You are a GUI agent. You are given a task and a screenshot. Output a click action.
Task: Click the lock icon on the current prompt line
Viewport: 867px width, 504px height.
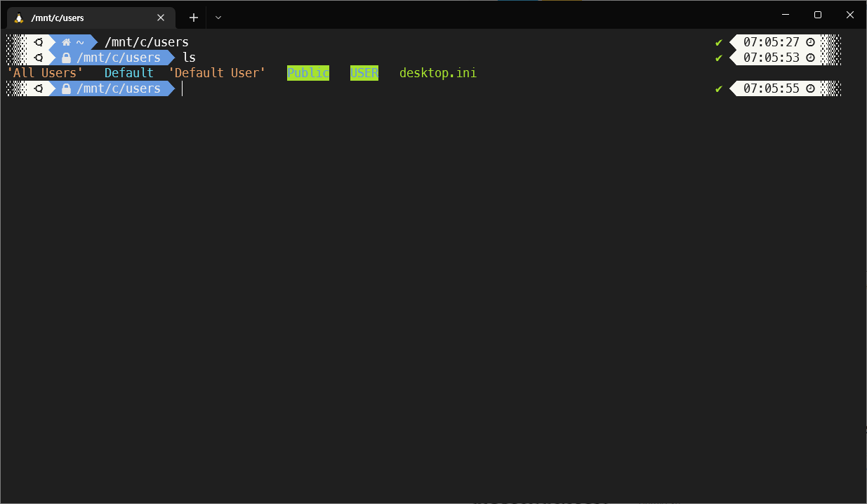point(67,88)
